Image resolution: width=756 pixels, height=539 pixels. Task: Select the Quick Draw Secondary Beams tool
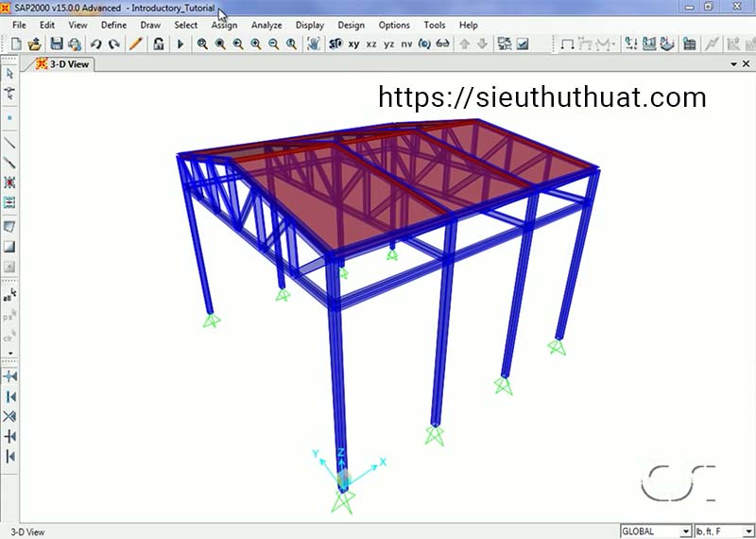coord(9,202)
